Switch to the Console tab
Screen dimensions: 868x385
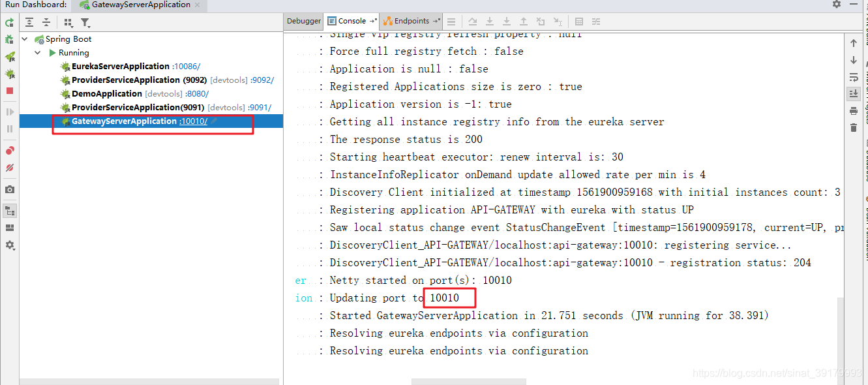[x=352, y=21]
